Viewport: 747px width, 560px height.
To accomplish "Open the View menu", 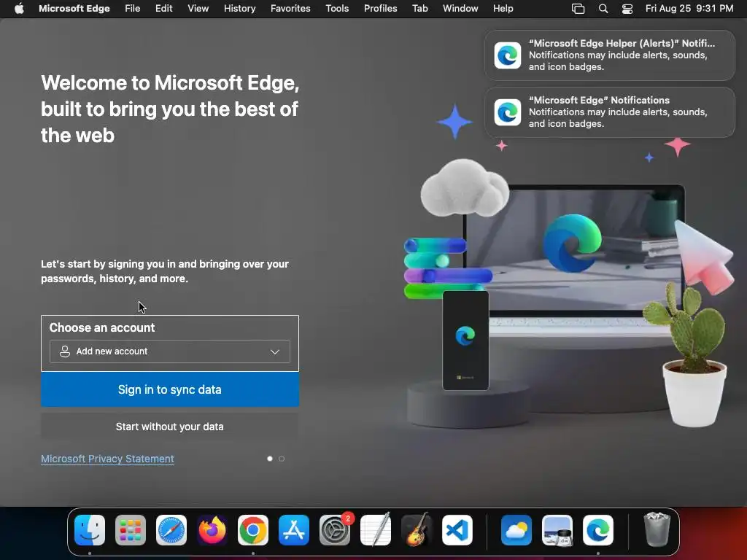I will 198,9.
